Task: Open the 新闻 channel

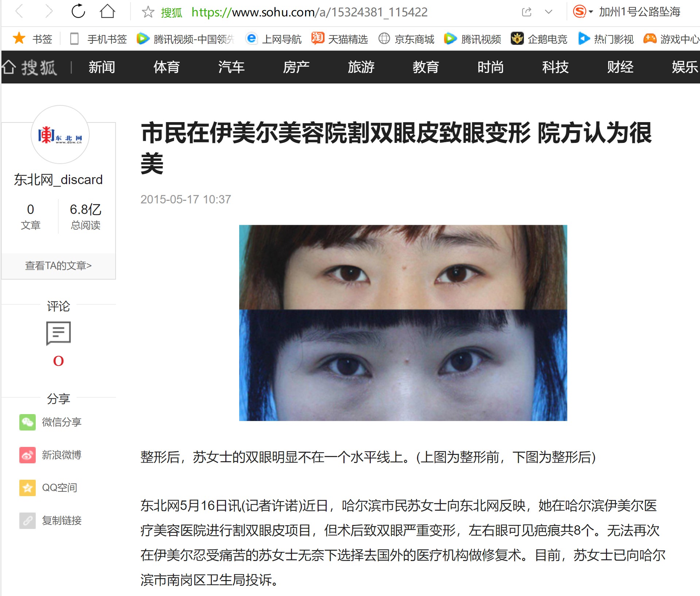Action: click(102, 67)
